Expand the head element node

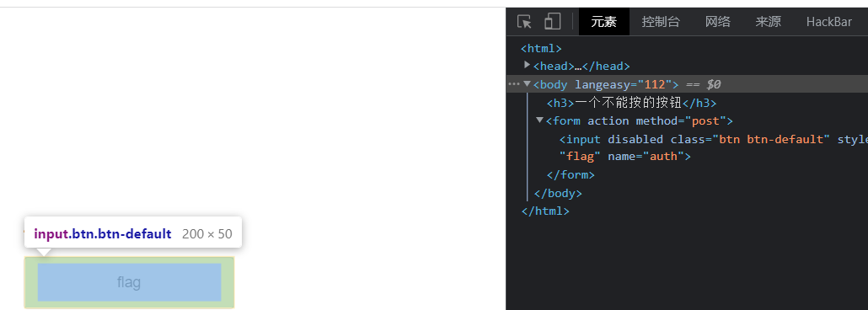point(527,65)
